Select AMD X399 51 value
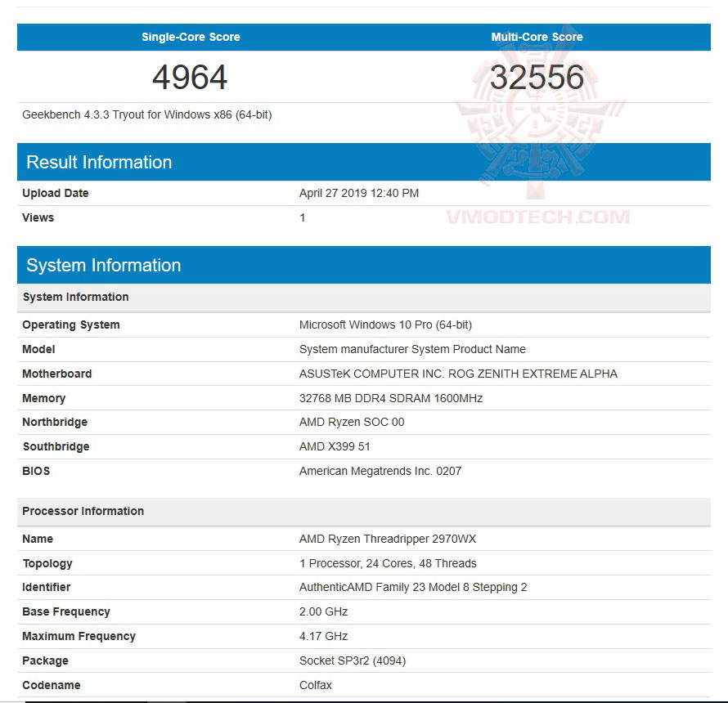 (335, 447)
